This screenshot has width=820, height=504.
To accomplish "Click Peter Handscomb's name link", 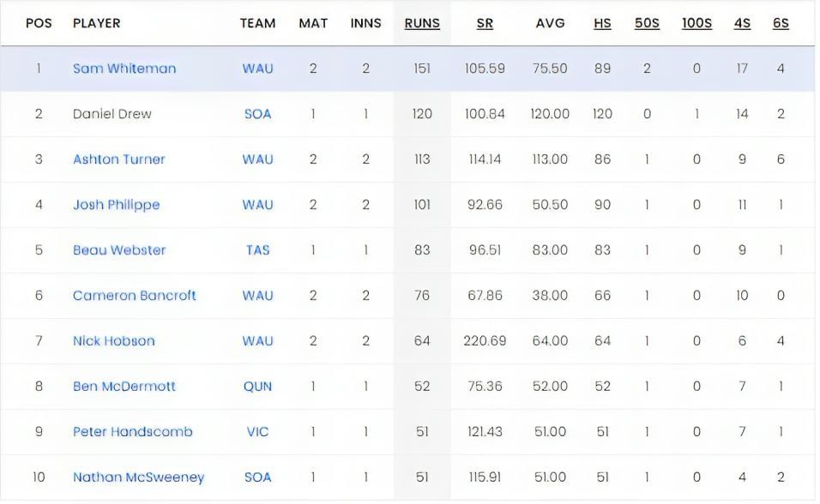I will [x=132, y=432].
